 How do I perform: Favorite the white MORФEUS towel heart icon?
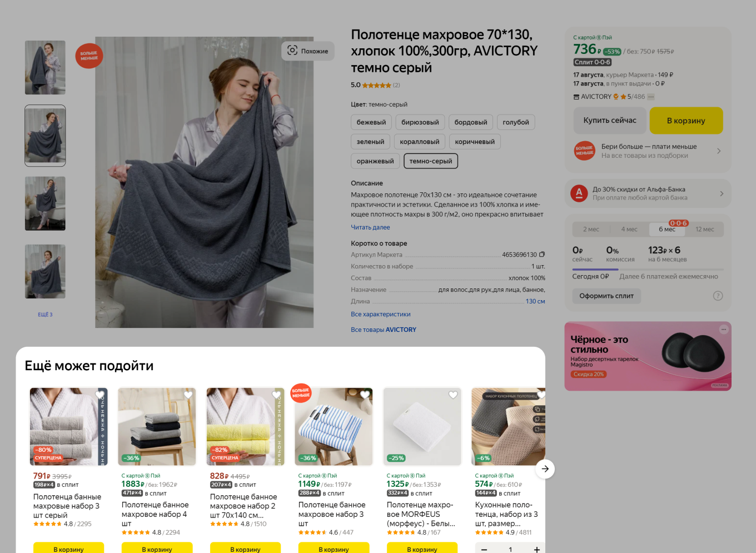[x=453, y=395]
